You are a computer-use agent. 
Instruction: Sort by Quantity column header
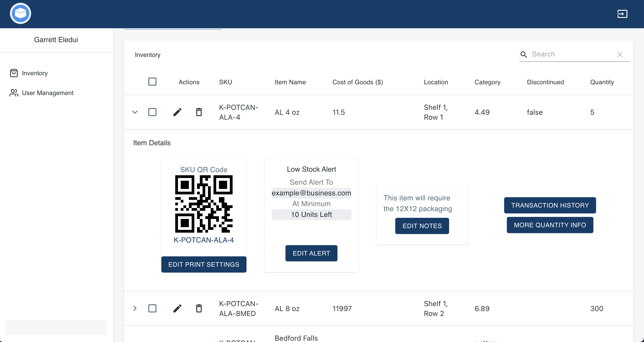coord(602,82)
